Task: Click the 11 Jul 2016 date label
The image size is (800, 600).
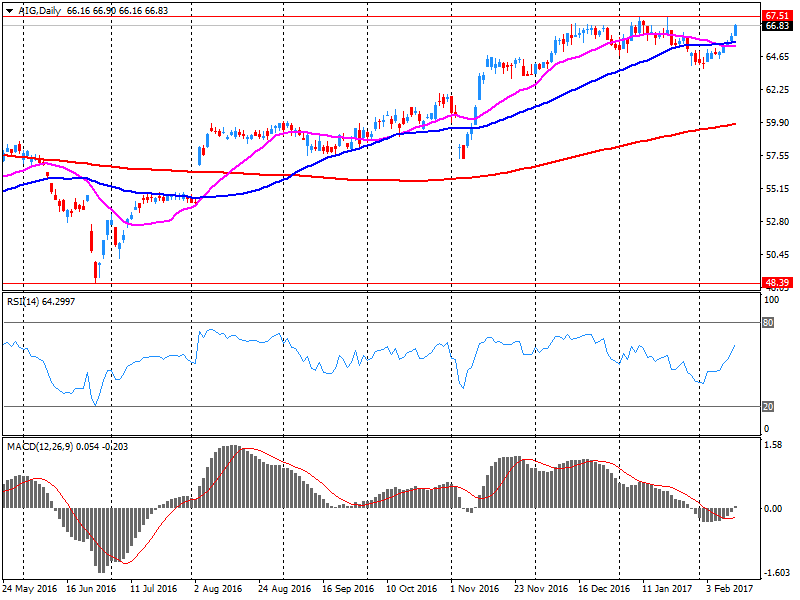Action: [154, 588]
